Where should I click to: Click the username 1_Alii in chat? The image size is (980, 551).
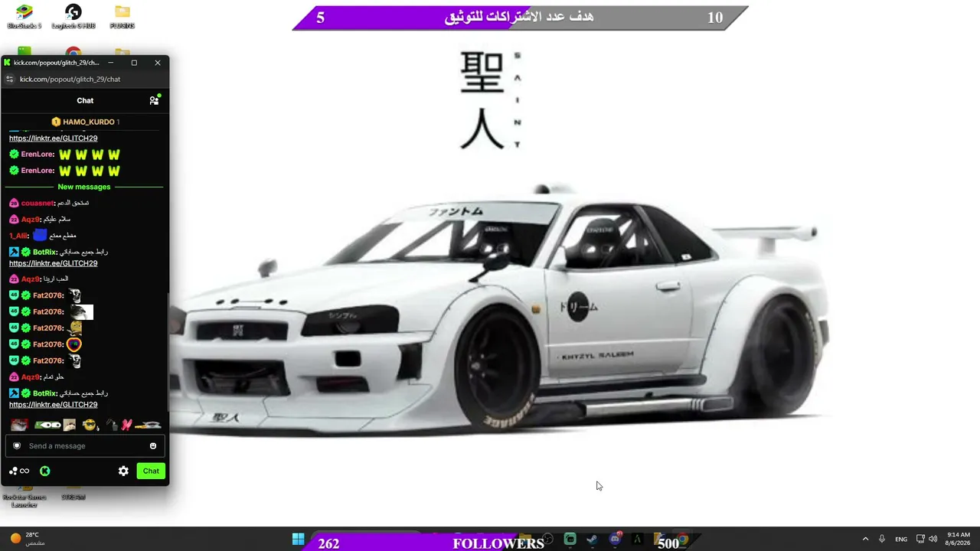tap(18, 236)
